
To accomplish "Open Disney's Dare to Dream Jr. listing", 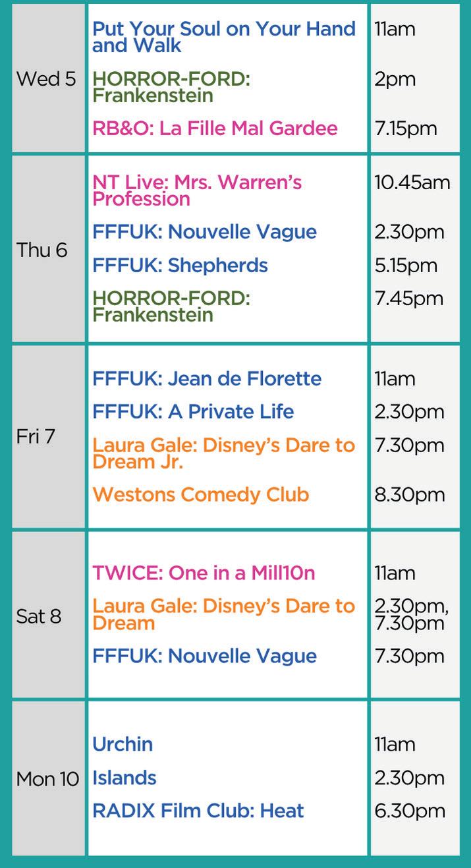I will pyautogui.click(x=224, y=453).
